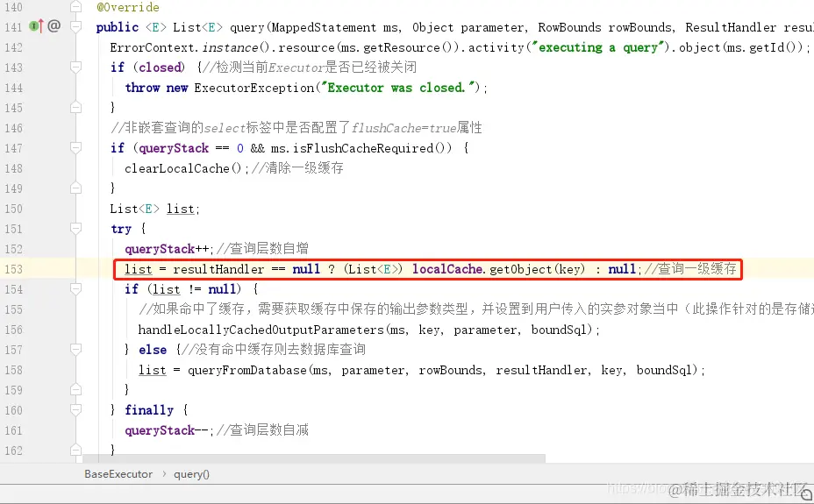The height and width of the screenshot is (504, 814).
Task: Click line number 153 in the gutter
Action: pyautogui.click(x=13, y=269)
